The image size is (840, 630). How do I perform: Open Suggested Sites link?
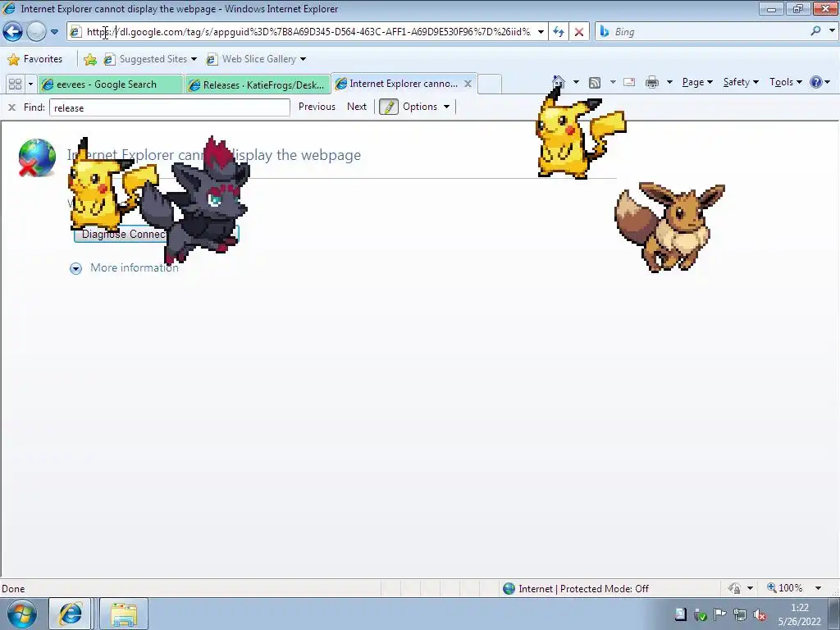click(149, 59)
